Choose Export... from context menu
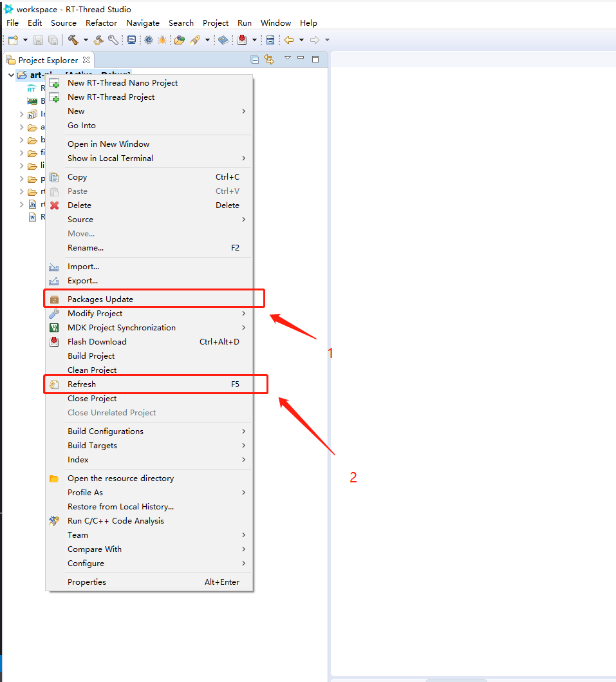This screenshot has width=616, height=682. coord(149,281)
